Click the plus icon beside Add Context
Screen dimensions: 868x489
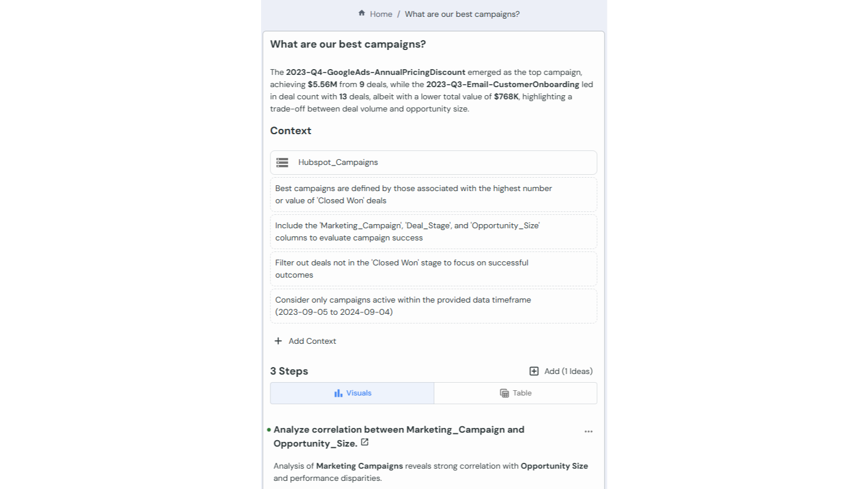[278, 341]
